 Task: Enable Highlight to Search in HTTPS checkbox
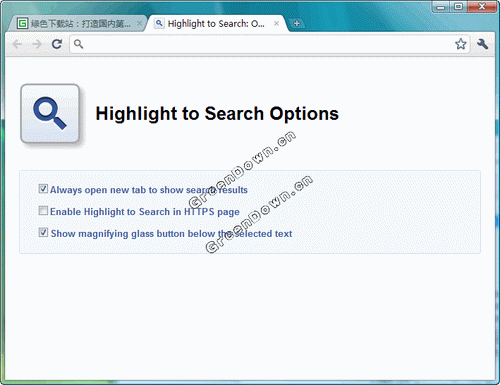pos(43,210)
